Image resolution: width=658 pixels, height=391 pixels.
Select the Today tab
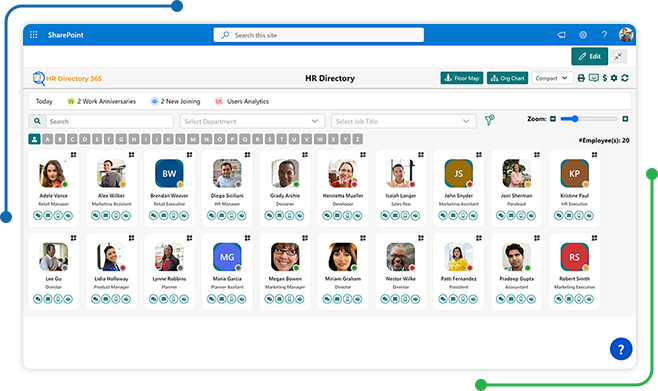(44, 101)
